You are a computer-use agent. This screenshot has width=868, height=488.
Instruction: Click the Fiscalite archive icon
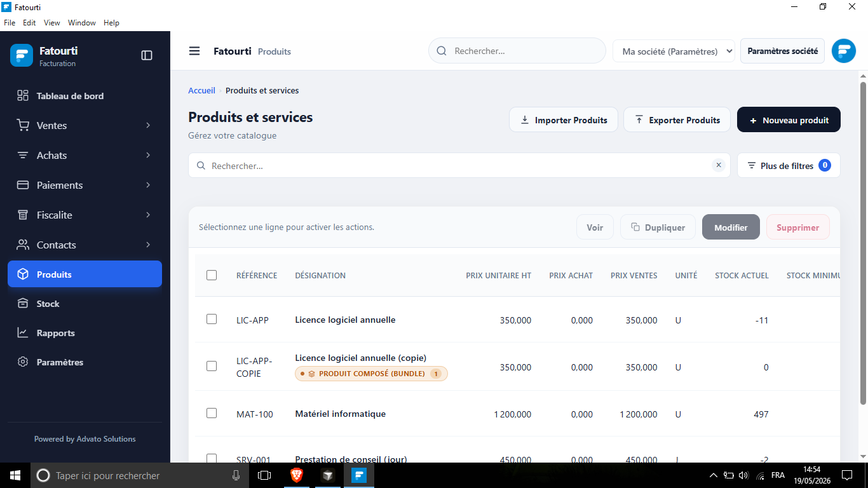click(x=23, y=215)
